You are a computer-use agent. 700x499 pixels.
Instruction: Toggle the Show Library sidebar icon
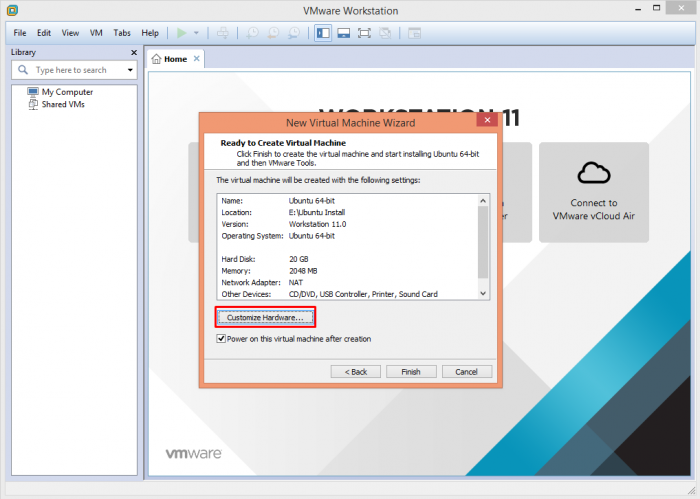point(323,33)
